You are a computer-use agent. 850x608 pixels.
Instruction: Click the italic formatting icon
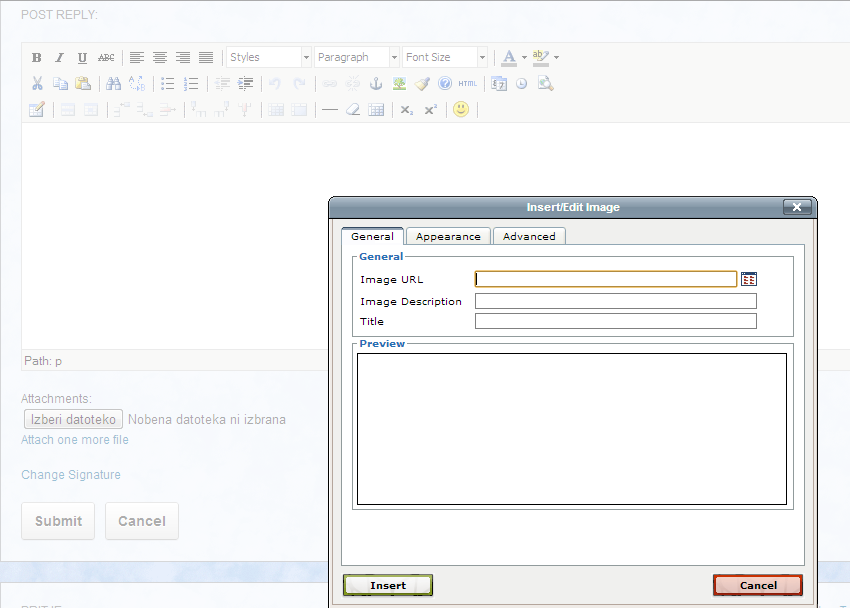(x=59, y=58)
